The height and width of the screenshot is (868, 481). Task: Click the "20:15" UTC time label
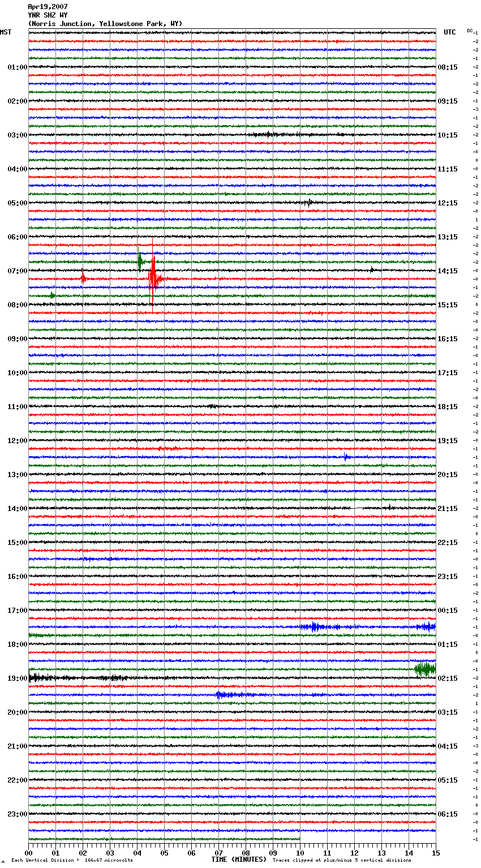click(x=448, y=475)
